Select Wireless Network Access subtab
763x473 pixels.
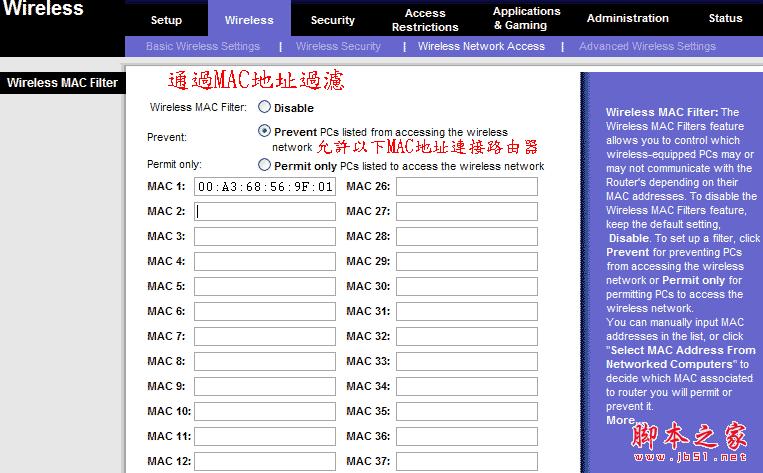pyautogui.click(x=481, y=46)
